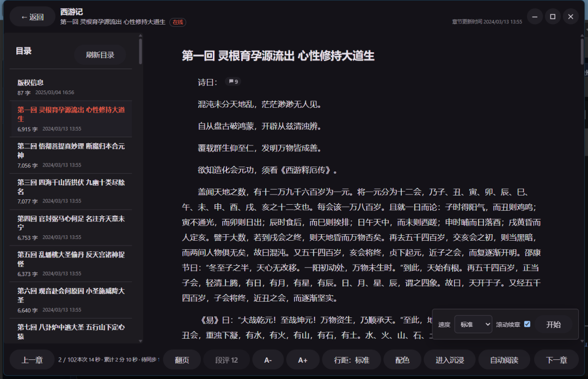Close the reader window
588x379 pixels.
pos(571,16)
